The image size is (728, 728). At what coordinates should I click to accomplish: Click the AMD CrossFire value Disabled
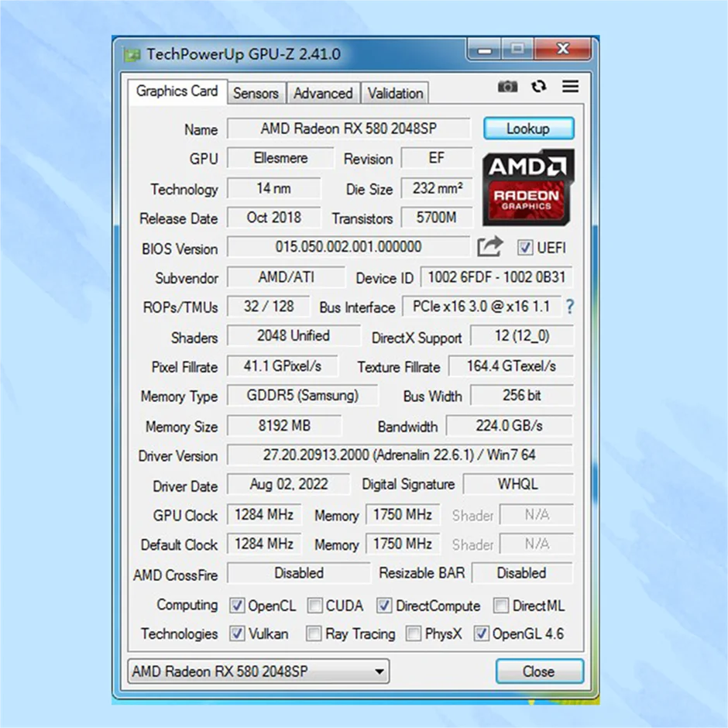298,573
